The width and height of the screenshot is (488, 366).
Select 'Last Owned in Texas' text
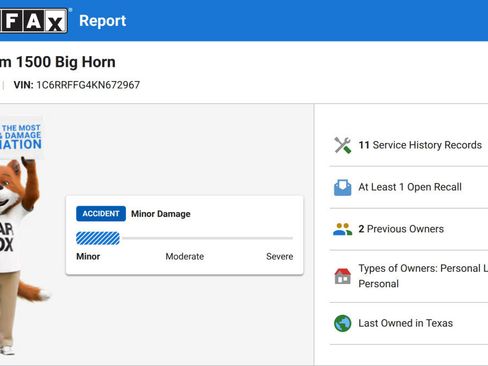[406, 323]
